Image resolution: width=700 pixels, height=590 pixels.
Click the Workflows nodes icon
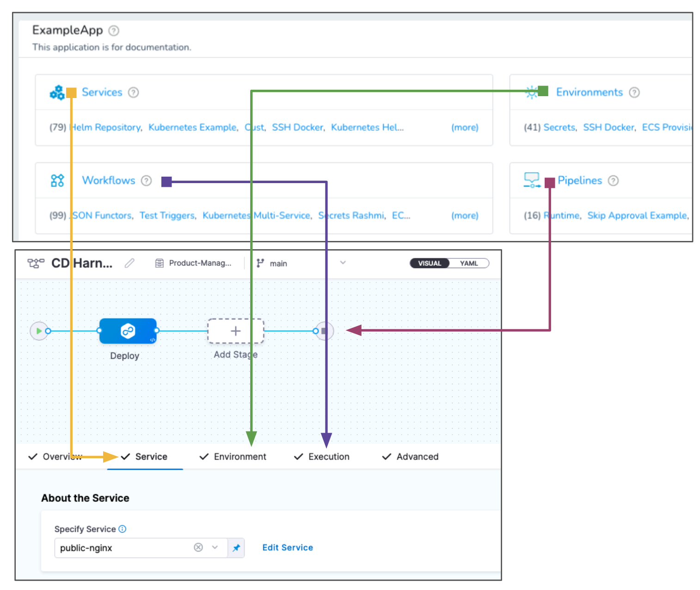coord(57,180)
